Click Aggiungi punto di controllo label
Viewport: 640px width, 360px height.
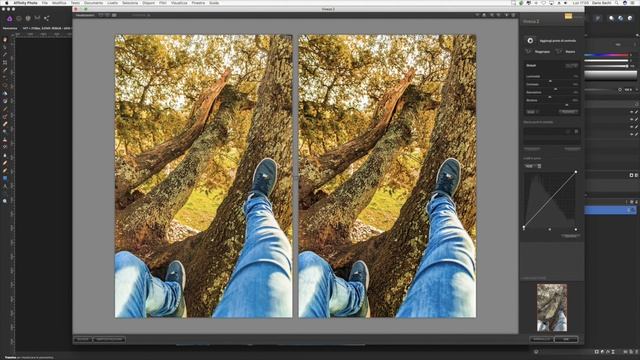(x=558, y=41)
